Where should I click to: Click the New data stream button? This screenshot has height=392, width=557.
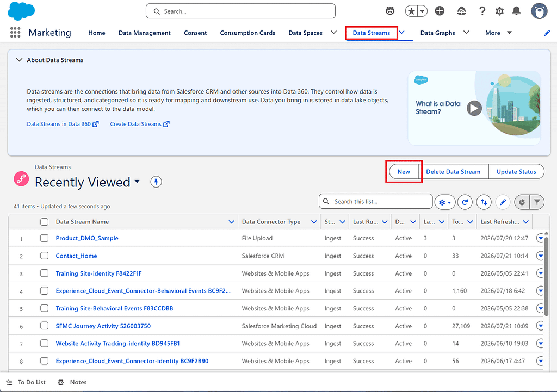[x=404, y=171]
